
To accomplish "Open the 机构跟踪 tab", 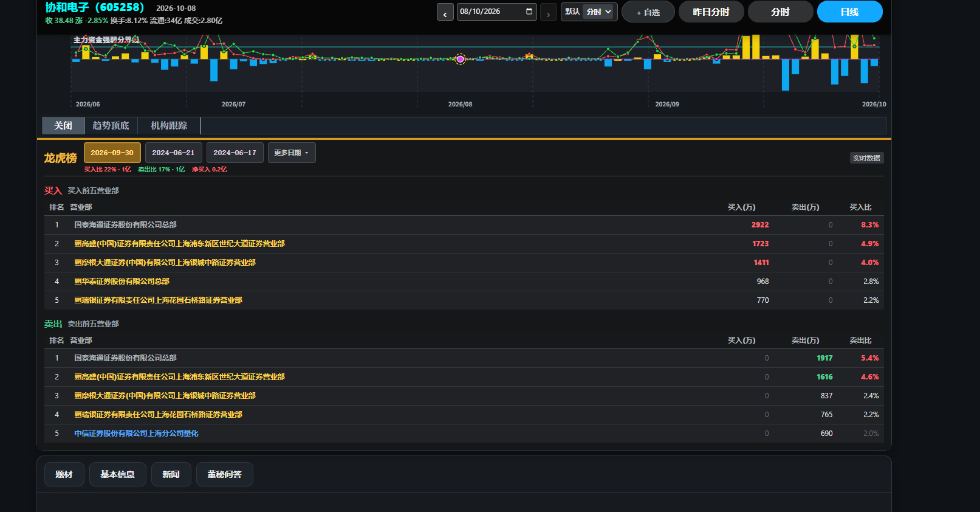I will 169,125.
